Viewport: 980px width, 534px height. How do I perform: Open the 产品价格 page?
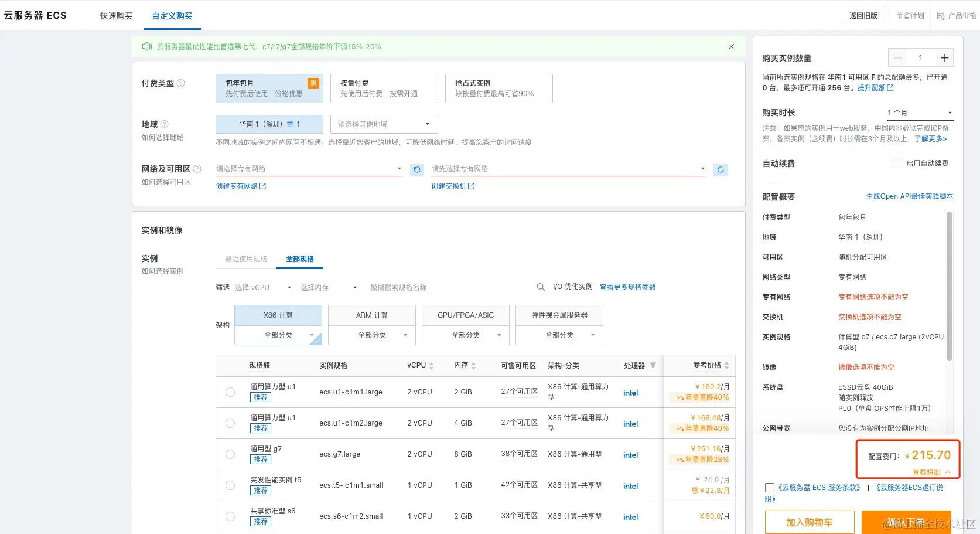point(957,16)
